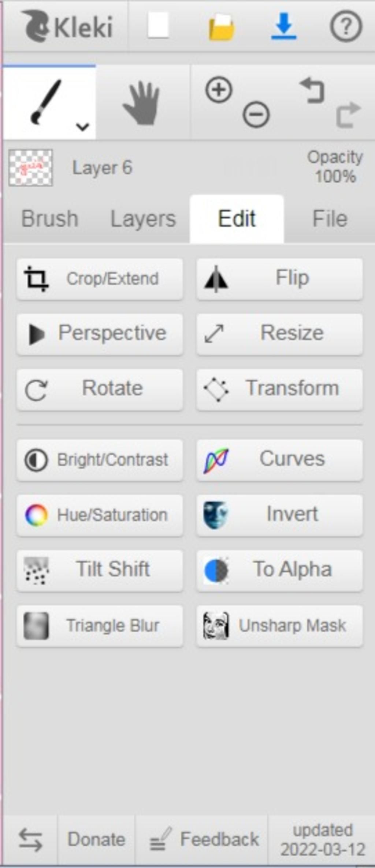
Task: Click the new blank image icon
Action: coord(158,25)
